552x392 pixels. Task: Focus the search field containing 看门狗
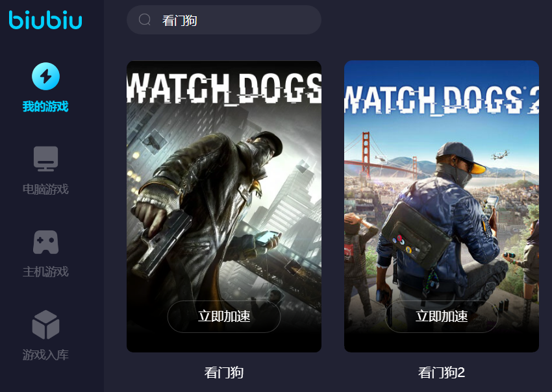(224, 20)
